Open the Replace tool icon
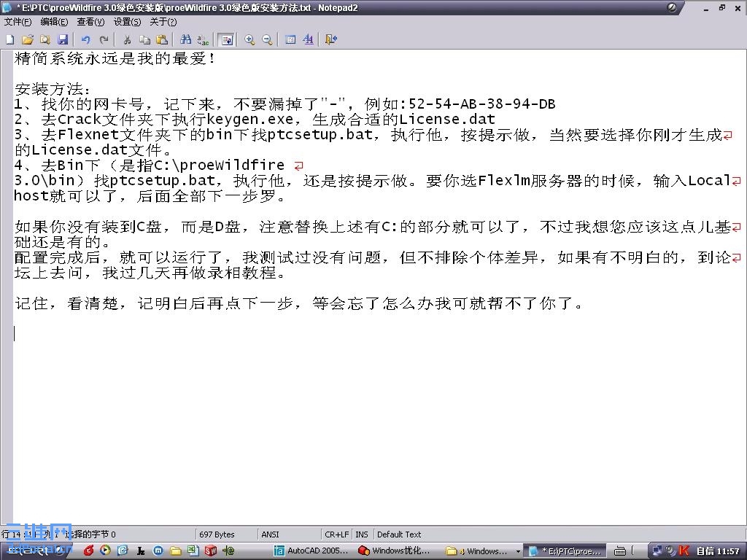Image resolution: width=747 pixels, height=560 pixels. [204, 39]
